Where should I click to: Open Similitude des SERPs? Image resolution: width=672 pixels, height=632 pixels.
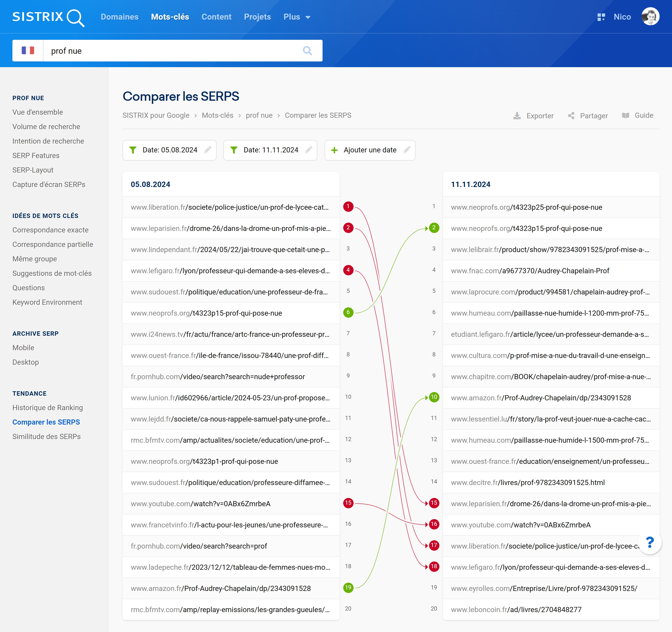click(47, 437)
